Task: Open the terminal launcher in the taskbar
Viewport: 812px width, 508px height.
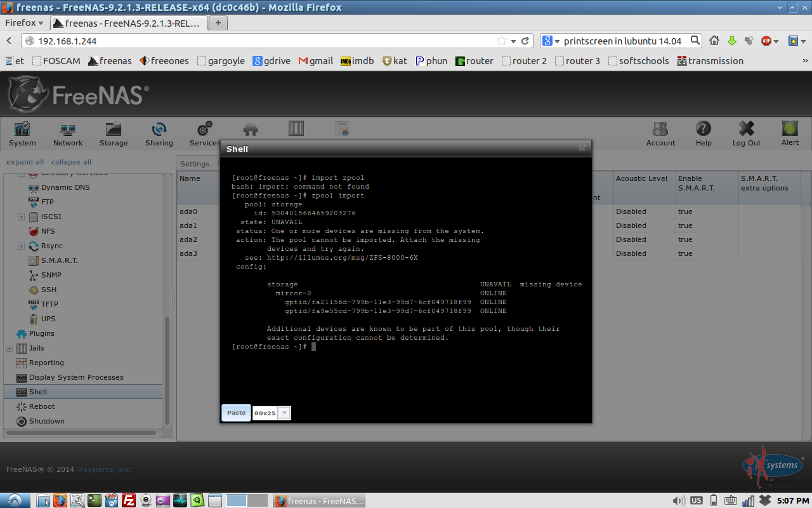Action: [95, 500]
